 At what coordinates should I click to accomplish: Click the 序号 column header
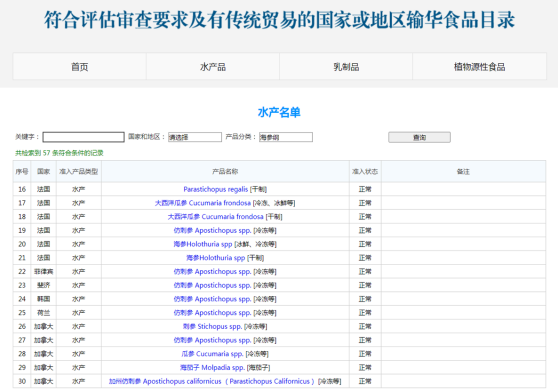[22, 171]
